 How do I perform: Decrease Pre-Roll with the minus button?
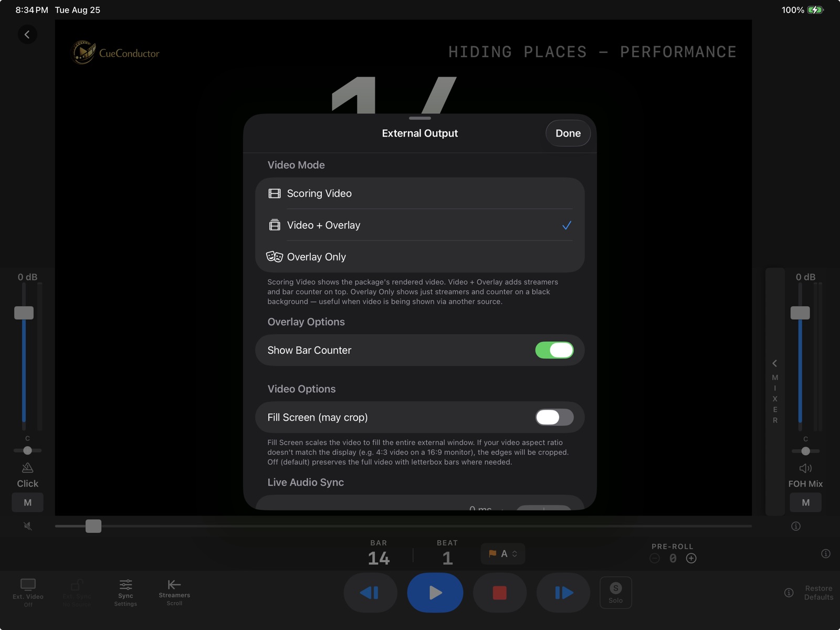pyautogui.click(x=655, y=559)
